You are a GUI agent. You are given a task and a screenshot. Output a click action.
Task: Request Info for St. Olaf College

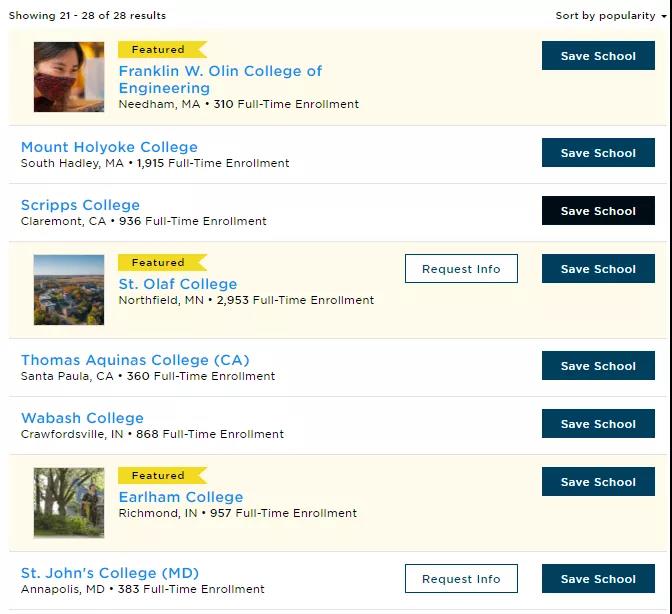[x=461, y=269]
